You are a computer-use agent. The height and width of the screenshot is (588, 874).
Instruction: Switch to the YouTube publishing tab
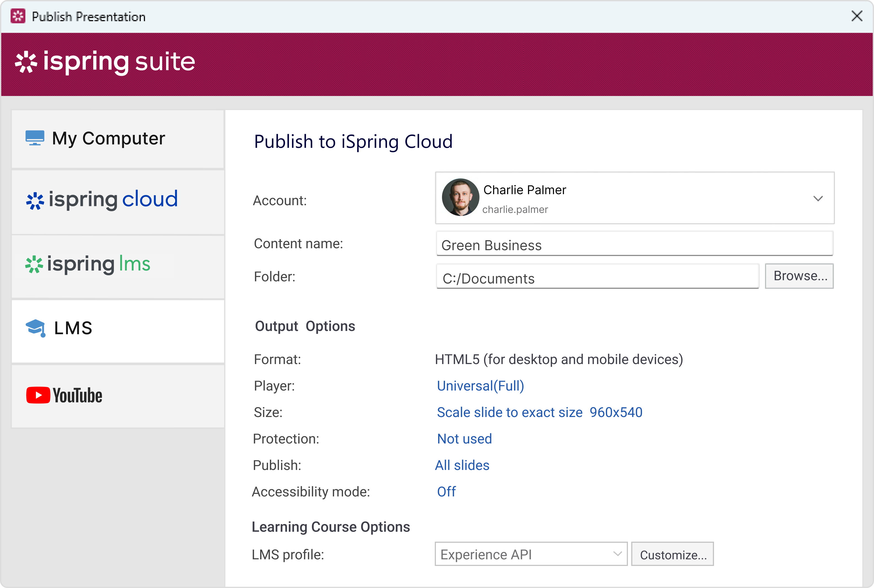pyautogui.click(x=118, y=396)
